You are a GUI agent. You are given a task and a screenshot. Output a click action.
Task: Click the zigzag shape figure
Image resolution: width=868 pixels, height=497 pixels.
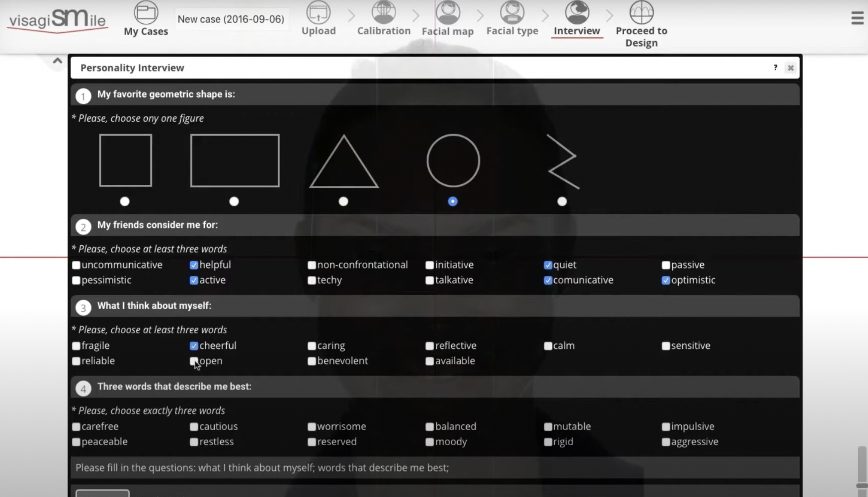point(563,161)
